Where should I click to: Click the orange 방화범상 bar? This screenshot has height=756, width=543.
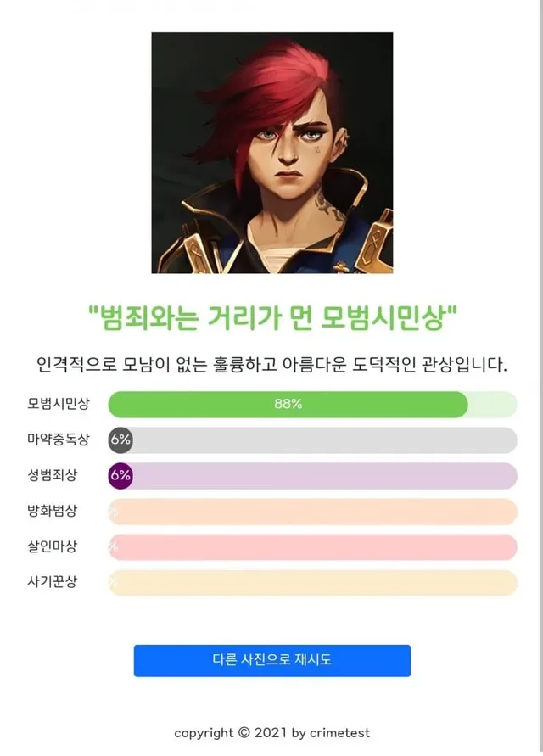(x=312, y=512)
